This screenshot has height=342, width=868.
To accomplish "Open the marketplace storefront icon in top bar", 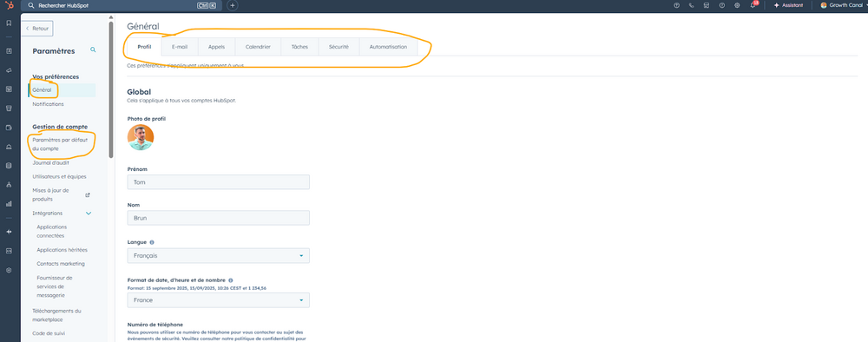I will [707, 5].
